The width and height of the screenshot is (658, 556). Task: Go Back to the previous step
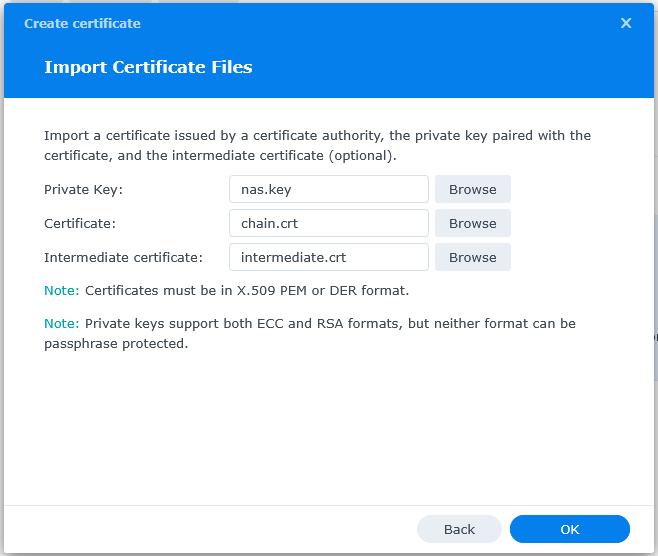point(459,529)
